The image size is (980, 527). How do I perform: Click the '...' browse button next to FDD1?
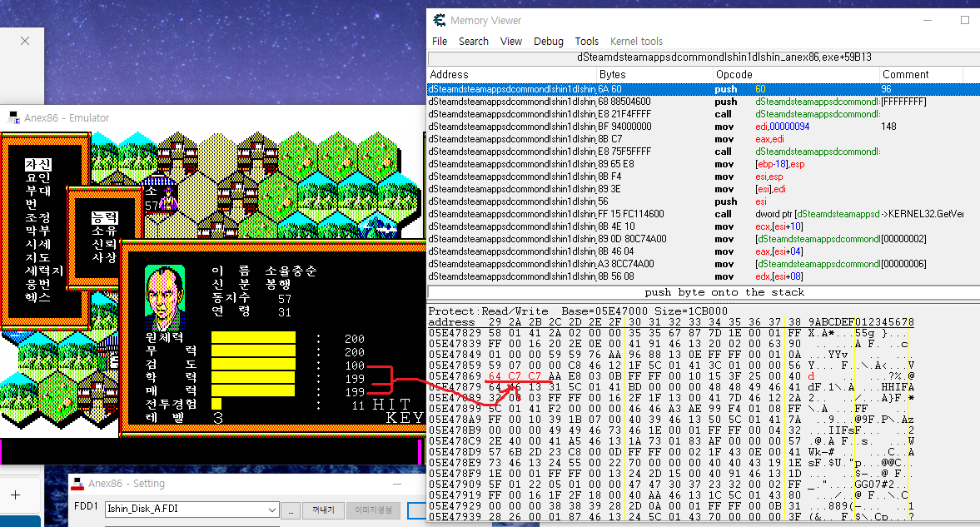point(290,510)
